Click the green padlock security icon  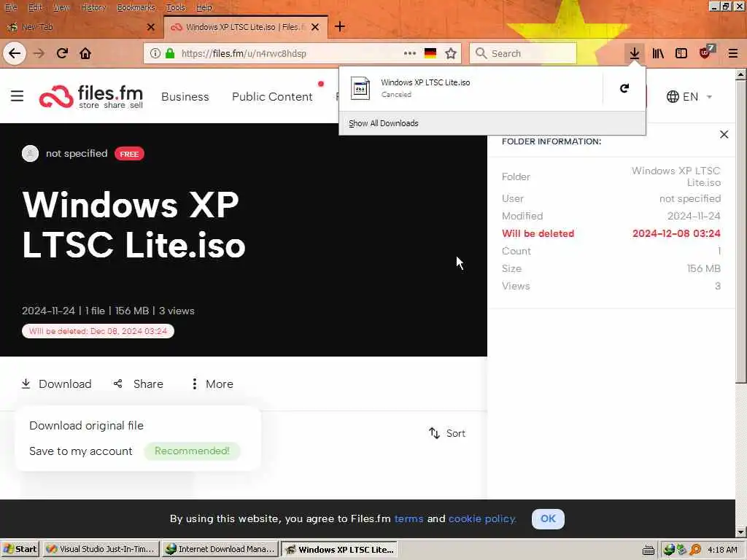170,53
